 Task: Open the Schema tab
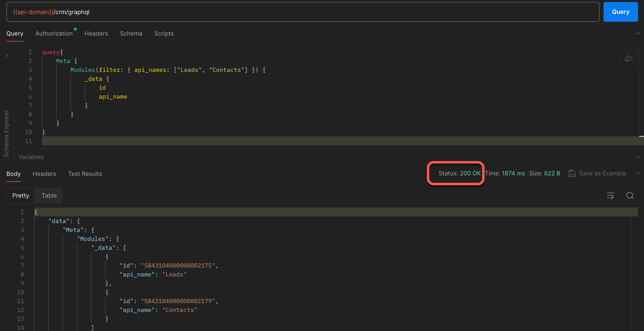pyautogui.click(x=131, y=34)
